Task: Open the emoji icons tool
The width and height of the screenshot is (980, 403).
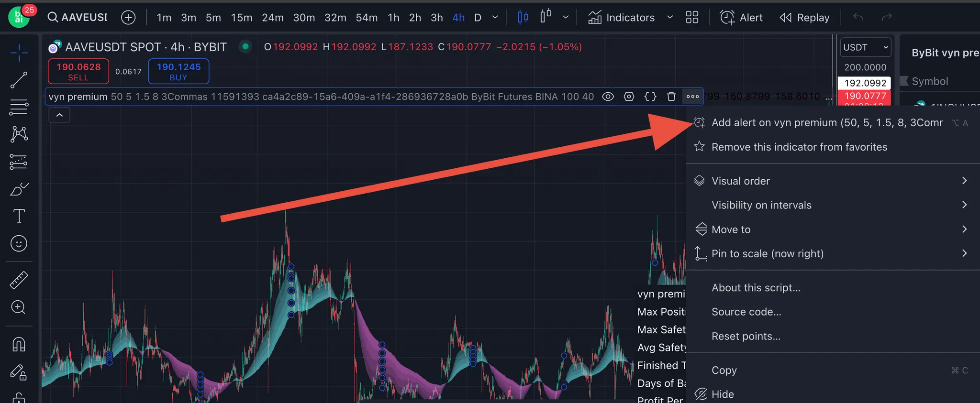Action: 19,244
